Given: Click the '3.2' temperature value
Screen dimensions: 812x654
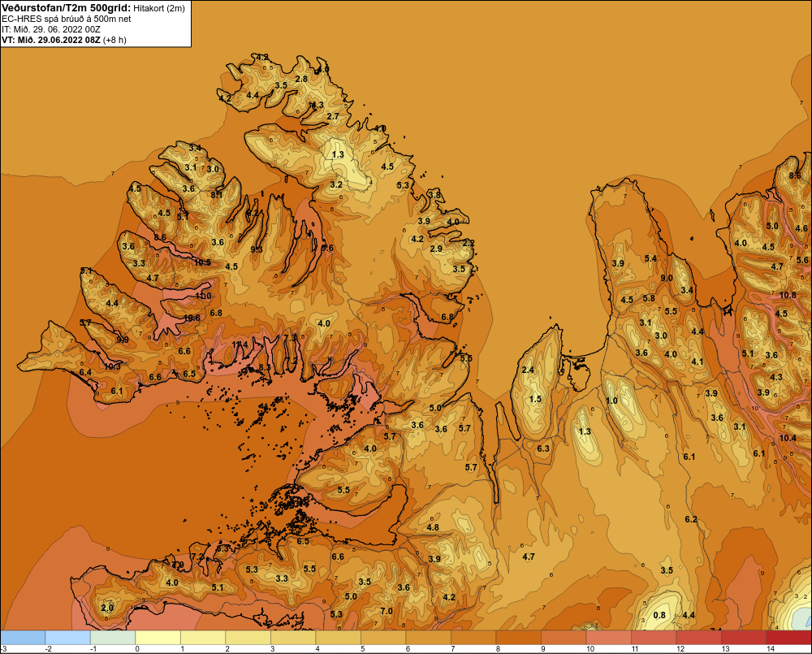Looking at the screenshot, I should point(336,184).
